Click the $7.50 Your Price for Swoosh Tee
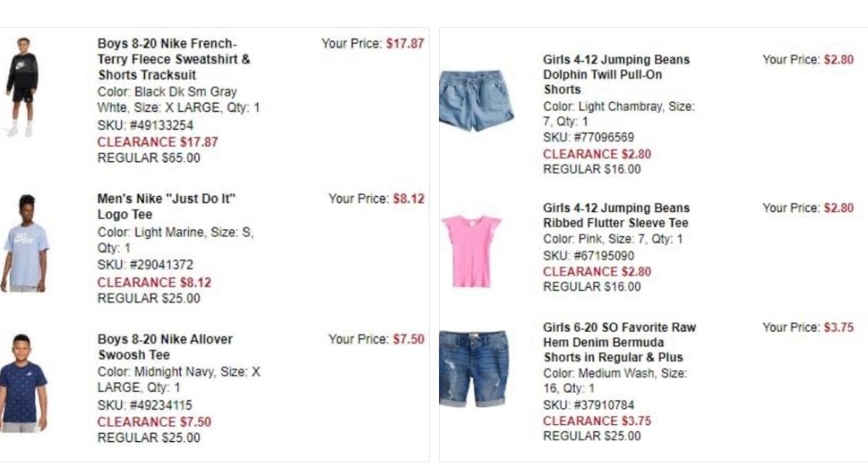 pyautogui.click(x=409, y=339)
